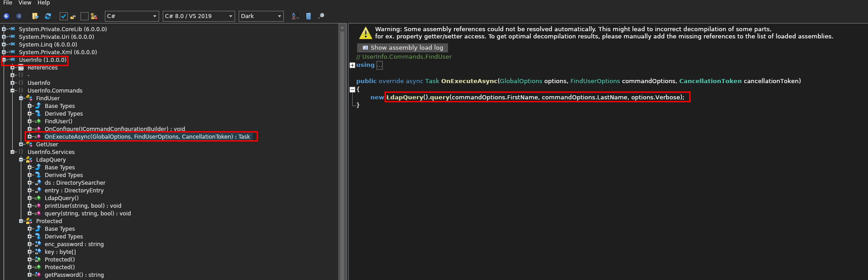868x280 pixels.
Task: Uncheck the checked toolbar checkbox
Action: pos(64,16)
